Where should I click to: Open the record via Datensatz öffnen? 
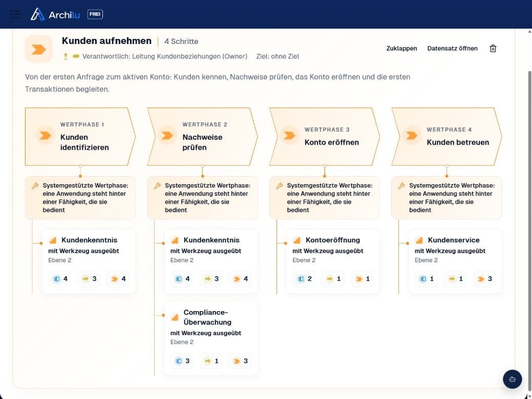(452, 49)
